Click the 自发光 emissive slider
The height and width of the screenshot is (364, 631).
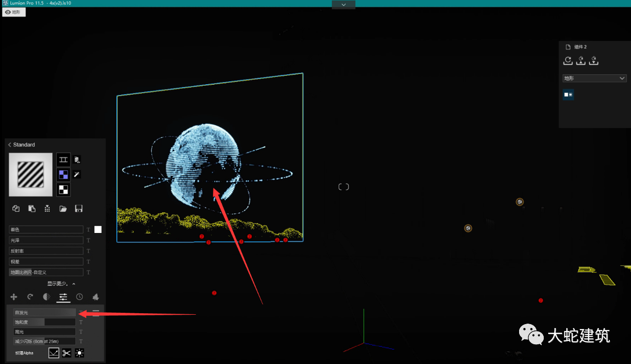pos(45,313)
